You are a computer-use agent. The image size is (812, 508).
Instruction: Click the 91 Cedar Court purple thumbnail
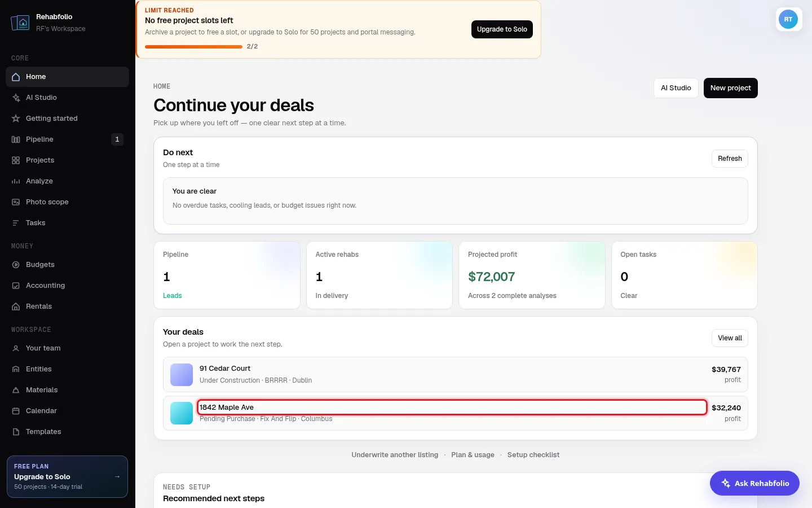pos(182,375)
